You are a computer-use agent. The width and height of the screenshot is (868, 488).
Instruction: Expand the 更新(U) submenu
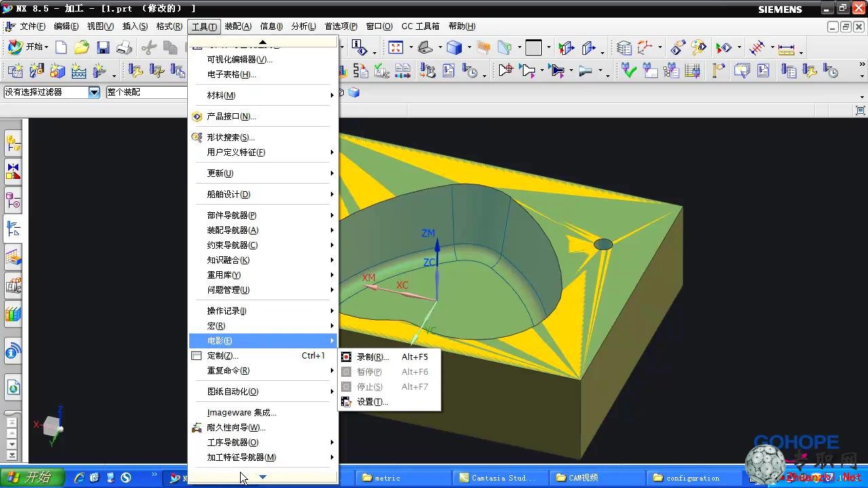click(263, 174)
